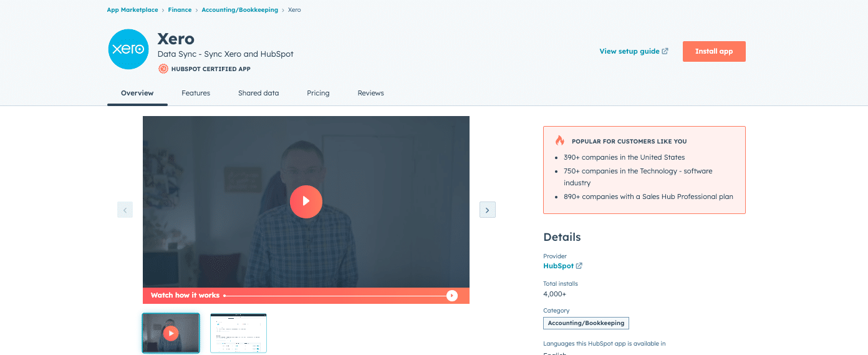Image resolution: width=868 pixels, height=355 pixels.
Task: View the Pricing tab
Action: pos(318,93)
